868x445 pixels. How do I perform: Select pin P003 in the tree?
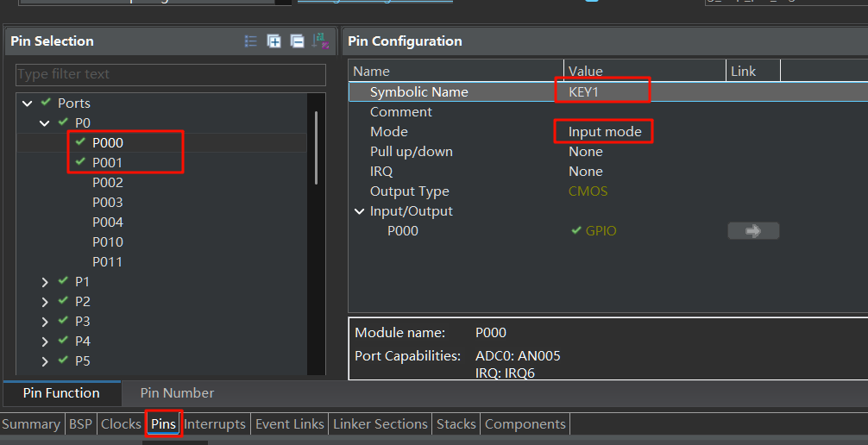coord(107,203)
